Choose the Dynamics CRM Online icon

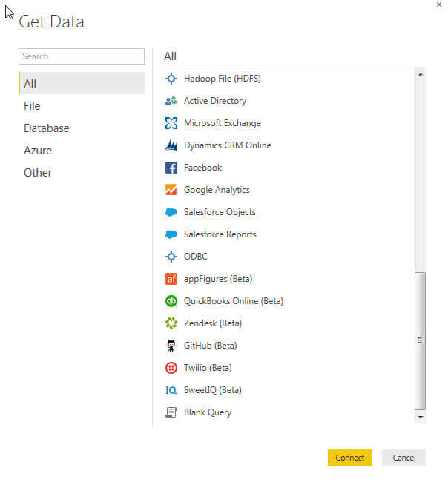(x=171, y=145)
